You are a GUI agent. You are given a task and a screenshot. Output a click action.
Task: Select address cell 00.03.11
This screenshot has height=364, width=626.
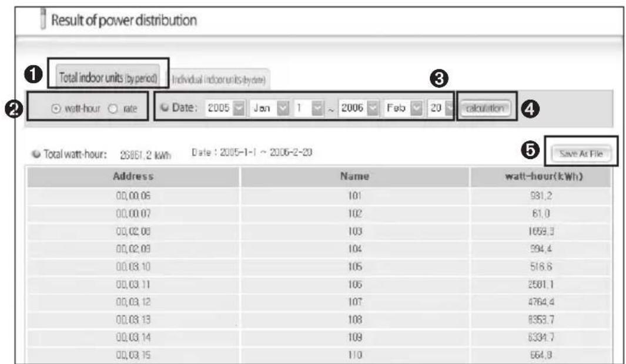[133, 284]
